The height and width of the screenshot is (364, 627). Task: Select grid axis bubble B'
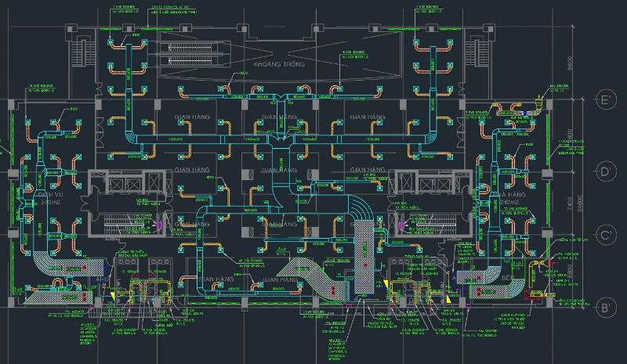(x=606, y=308)
